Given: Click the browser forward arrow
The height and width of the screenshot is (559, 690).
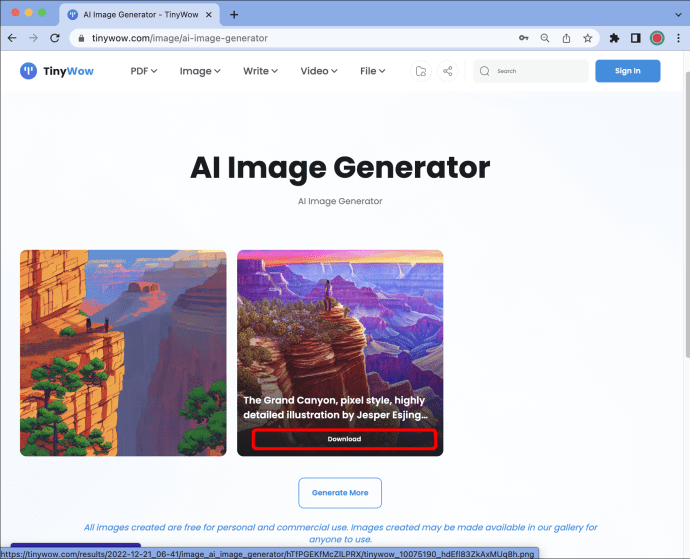Looking at the screenshot, I should [x=33, y=38].
